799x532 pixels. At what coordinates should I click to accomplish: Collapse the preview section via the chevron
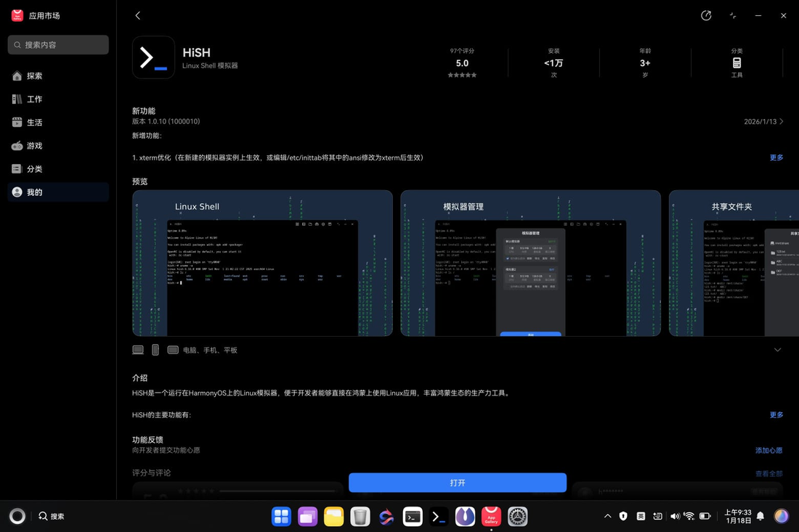[x=777, y=349]
